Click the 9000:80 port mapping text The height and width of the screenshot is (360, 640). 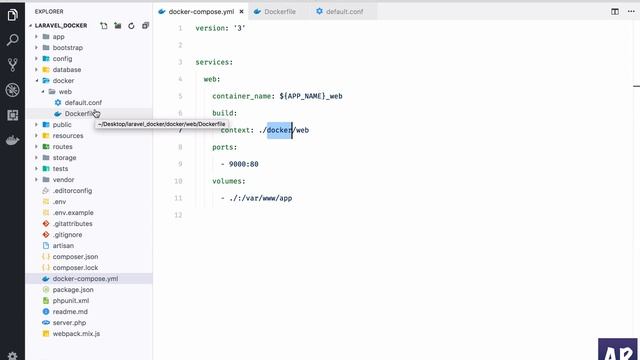pyautogui.click(x=243, y=164)
